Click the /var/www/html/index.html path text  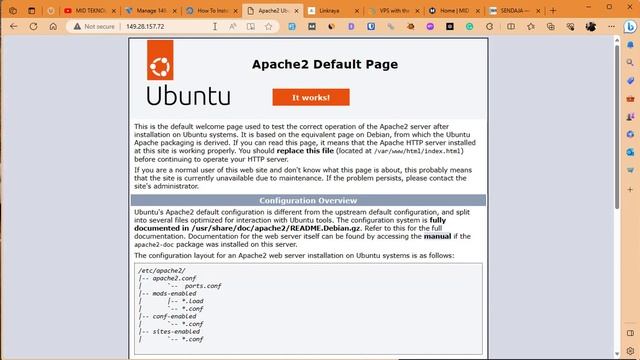point(418,151)
